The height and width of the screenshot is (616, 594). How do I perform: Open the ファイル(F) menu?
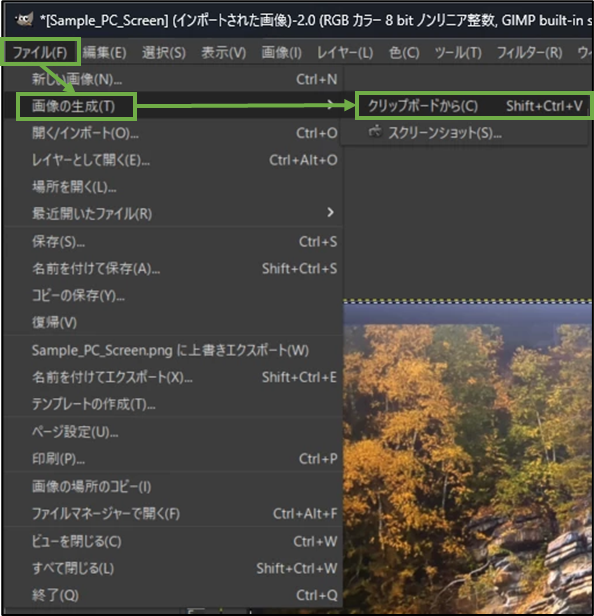coord(40,52)
